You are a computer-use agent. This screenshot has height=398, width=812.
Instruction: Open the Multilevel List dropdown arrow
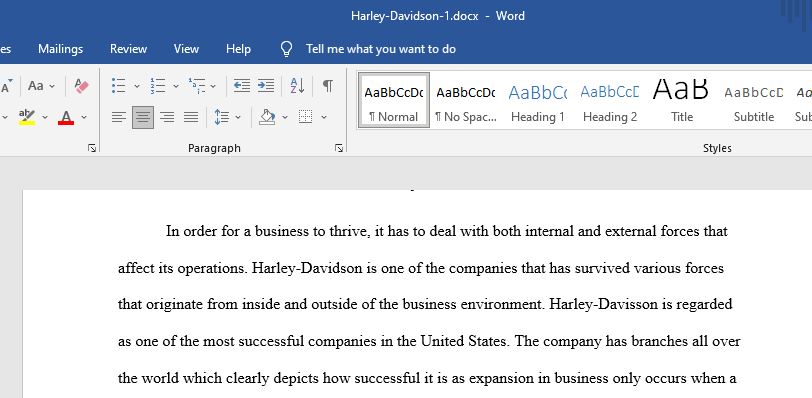[x=213, y=86]
